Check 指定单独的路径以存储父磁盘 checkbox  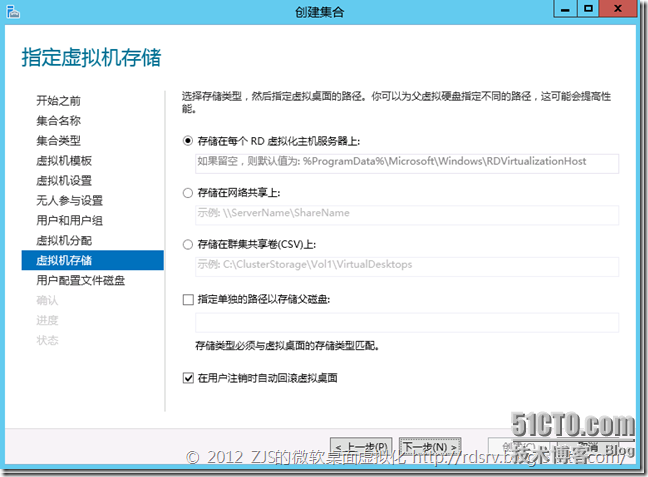188,299
